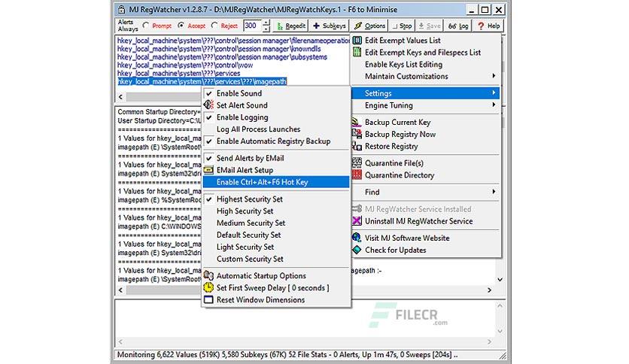
Task: Expand the Settings submenu
Action: [426, 93]
